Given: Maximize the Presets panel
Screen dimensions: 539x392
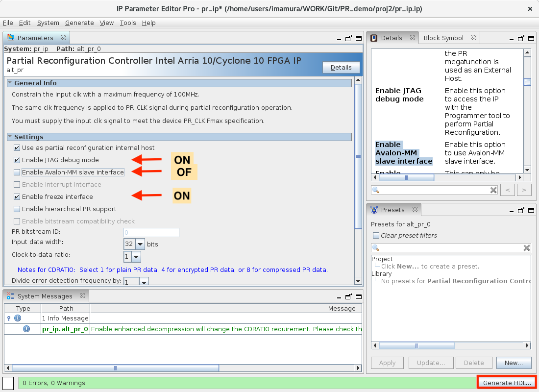Looking at the screenshot, I should pyautogui.click(x=531, y=210).
